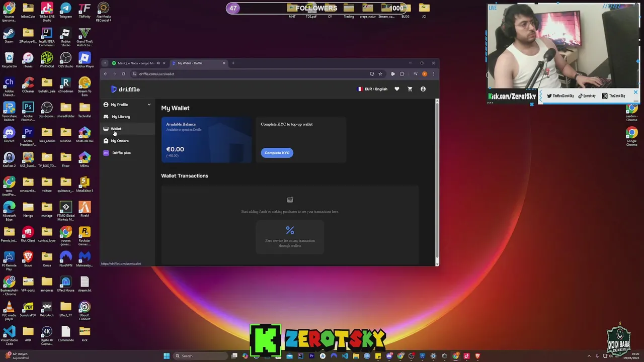Open TikTok LIVE Studio desktop shortcut
This screenshot has width=644, height=362.
[x=47, y=12]
